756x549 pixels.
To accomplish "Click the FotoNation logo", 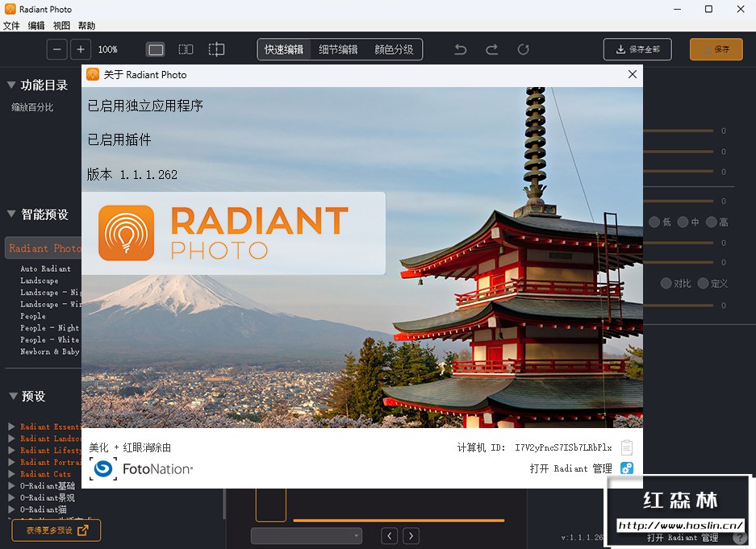I will 141,468.
